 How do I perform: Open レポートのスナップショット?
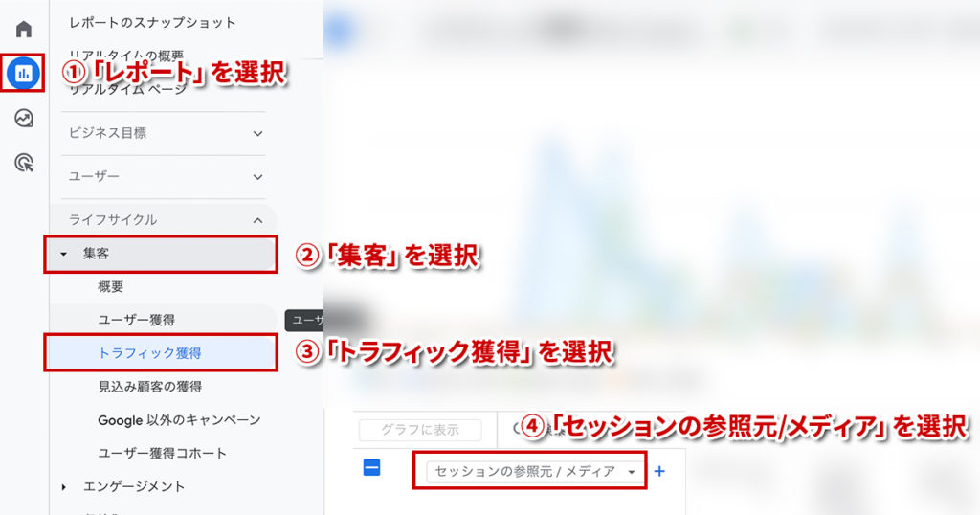click(x=152, y=23)
